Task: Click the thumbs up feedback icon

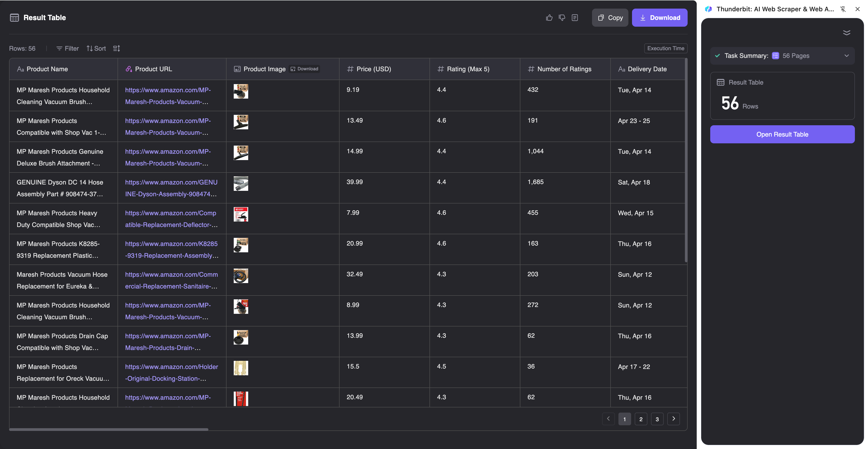Action: point(549,18)
